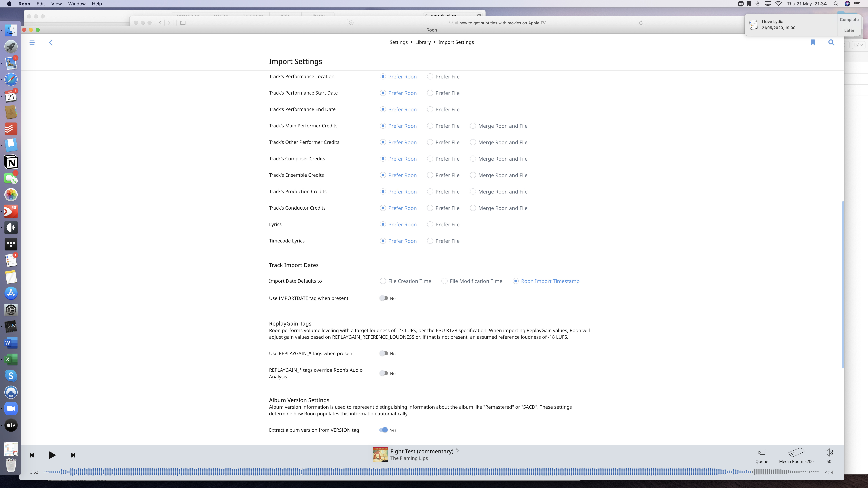The image size is (868, 488).
Task: Skip to previous track
Action: point(32,455)
